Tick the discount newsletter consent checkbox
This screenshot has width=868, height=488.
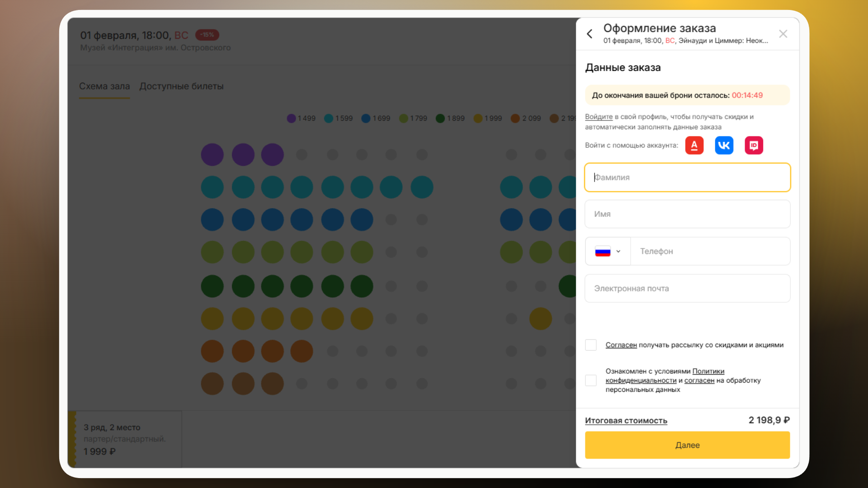(x=591, y=345)
